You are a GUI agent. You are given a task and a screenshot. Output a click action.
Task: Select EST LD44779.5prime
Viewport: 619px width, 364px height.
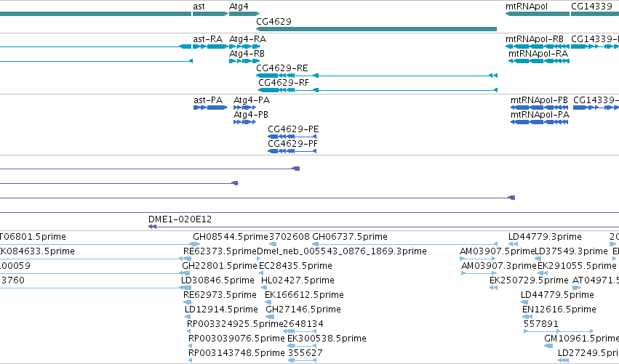coord(557,296)
